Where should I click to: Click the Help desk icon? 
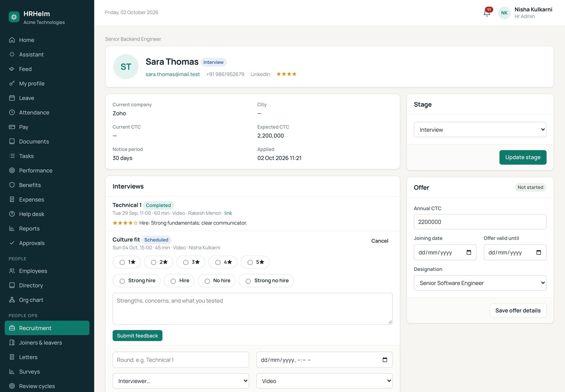coord(12,214)
